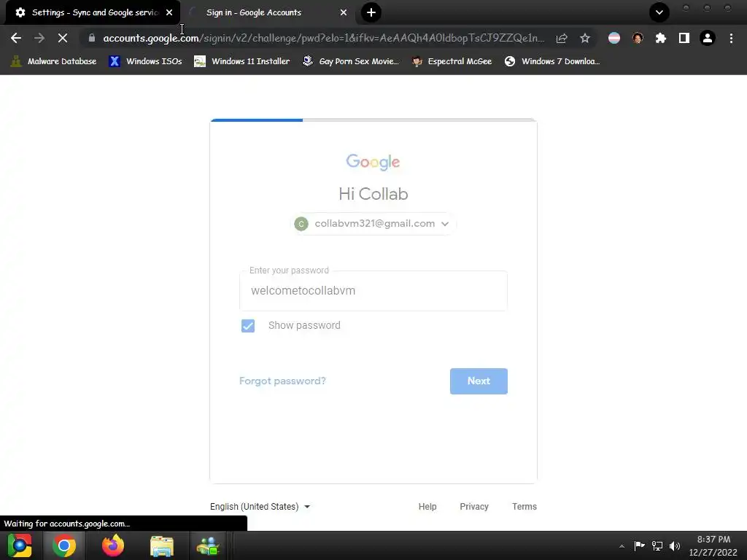This screenshot has height=560, width=747.
Task: Launch Firefox from the taskbar
Action: [113, 545]
